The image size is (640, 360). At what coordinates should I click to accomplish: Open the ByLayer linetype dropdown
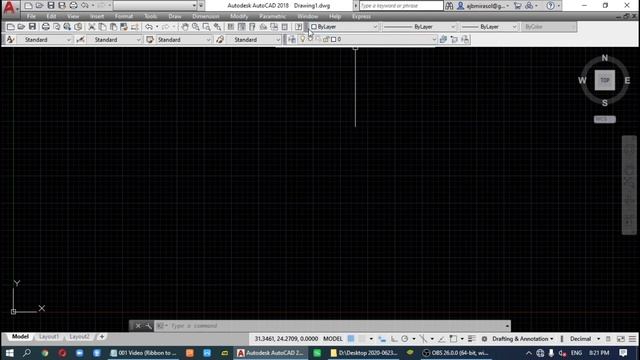[419, 27]
